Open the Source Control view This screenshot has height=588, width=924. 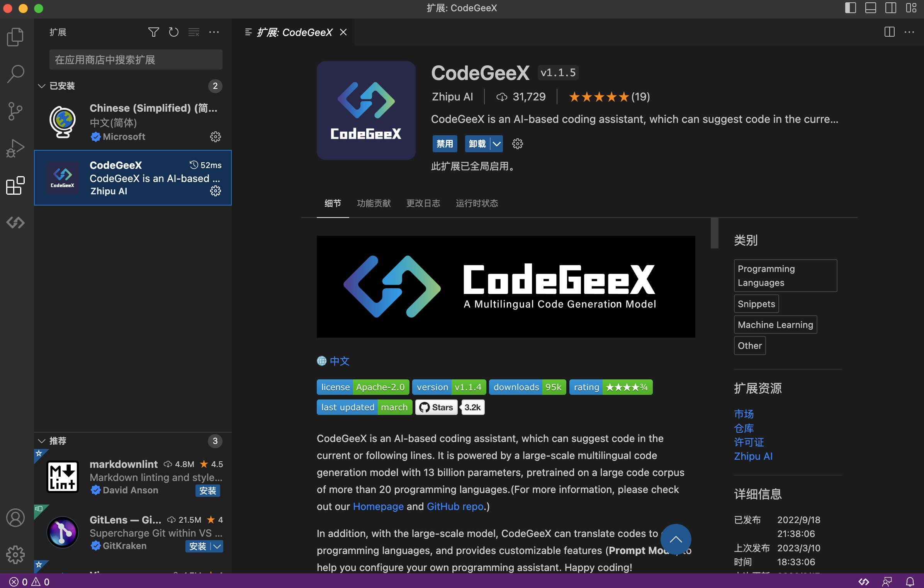pos(15,111)
